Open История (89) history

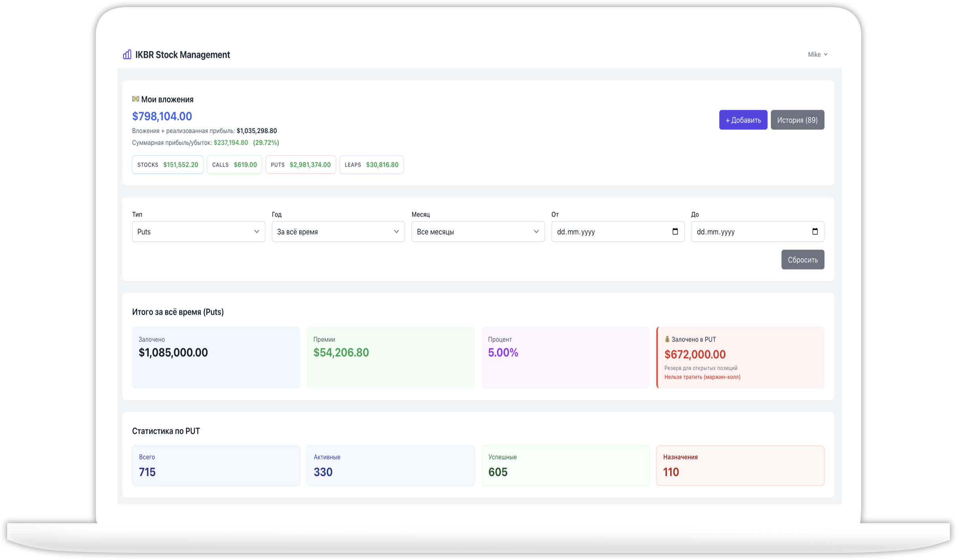click(797, 120)
